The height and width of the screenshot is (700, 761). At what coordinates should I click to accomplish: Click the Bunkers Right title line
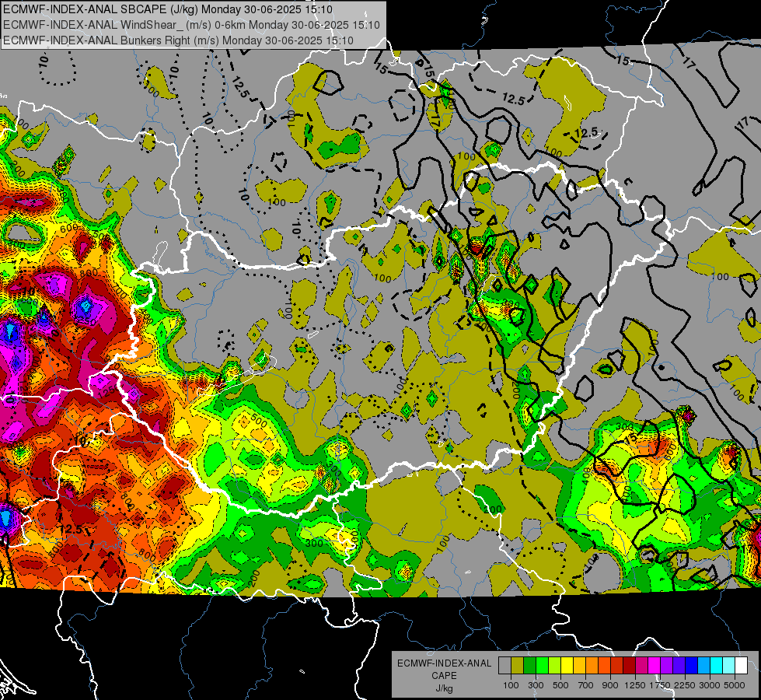[178, 40]
